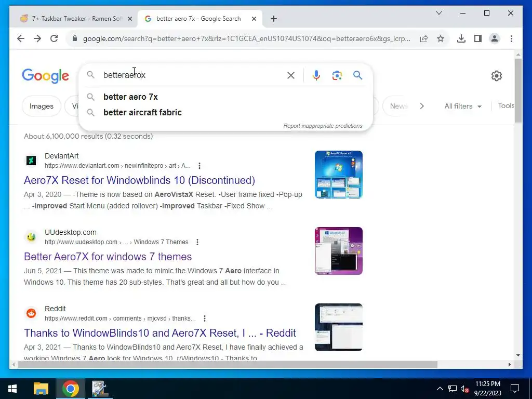This screenshot has height=399, width=532.
Task: View site information padlock
Action: (x=75, y=38)
